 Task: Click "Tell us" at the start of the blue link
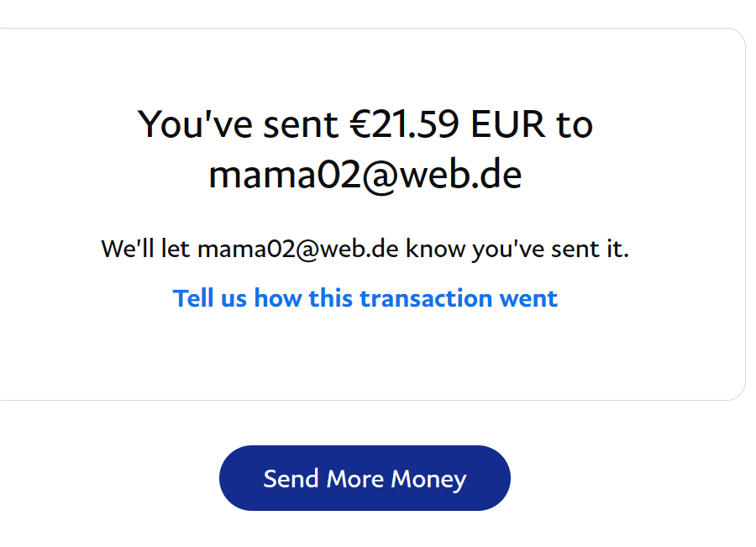pos(210,298)
